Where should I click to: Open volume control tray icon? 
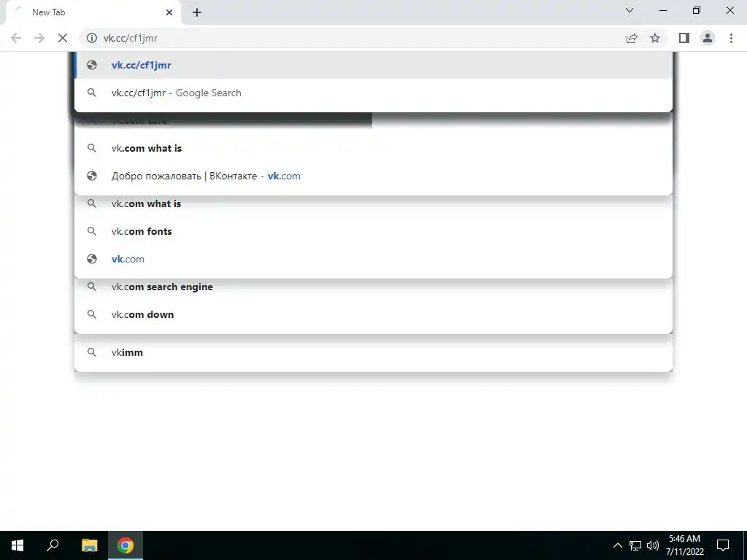coord(653,545)
